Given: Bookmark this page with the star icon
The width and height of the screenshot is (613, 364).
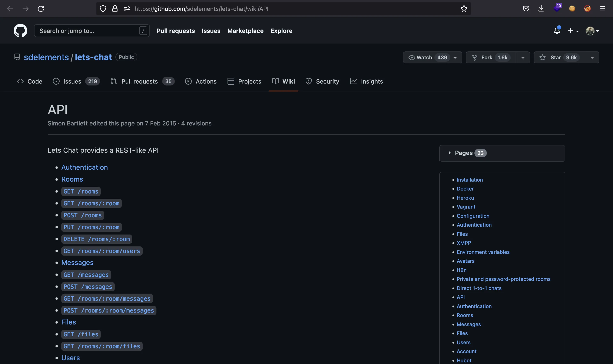Looking at the screenshot, I should coord(464,9).
